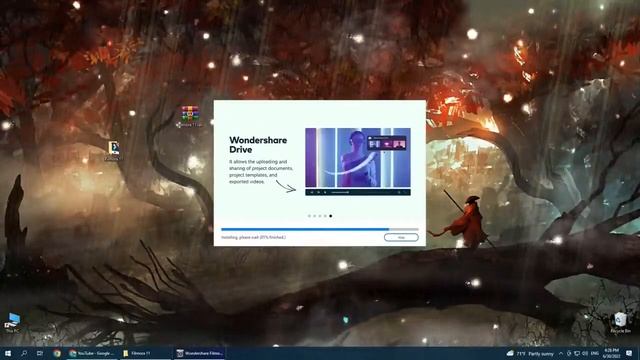Expand hidden system tray icons chevron
The height and width of the screenshot is (360, 640).
pos(561,353)
